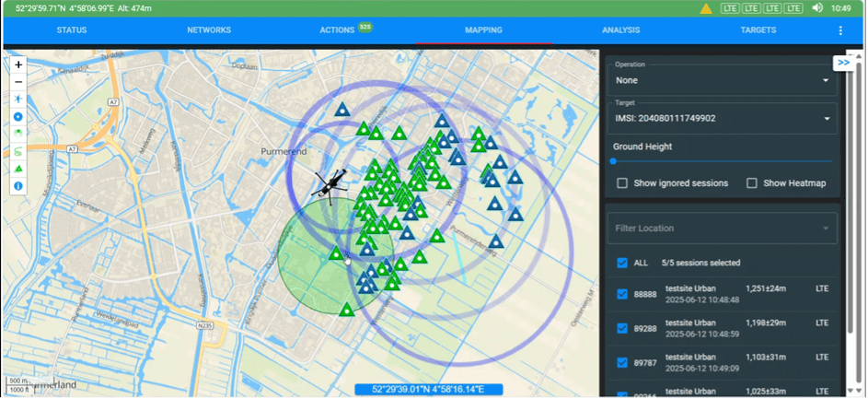868x399 pixels.
Task: Switch to the NETWORKS tab
Action: (x=209, y=29)
